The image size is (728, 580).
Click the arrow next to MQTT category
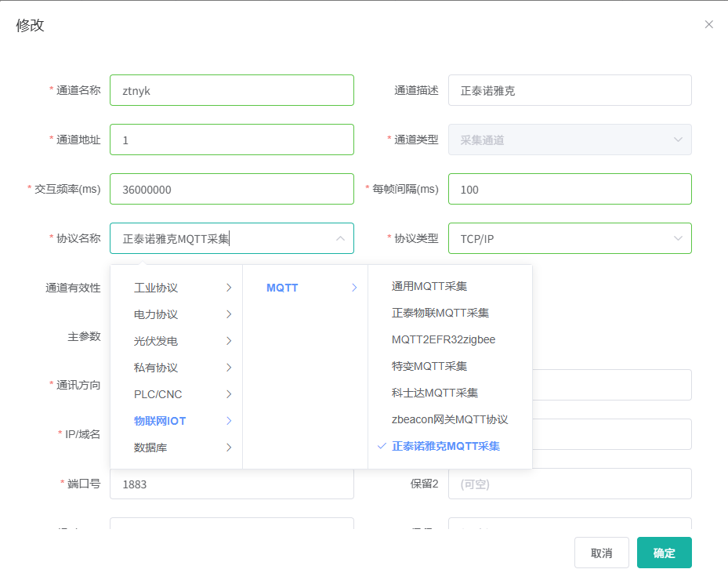(354, 288)
